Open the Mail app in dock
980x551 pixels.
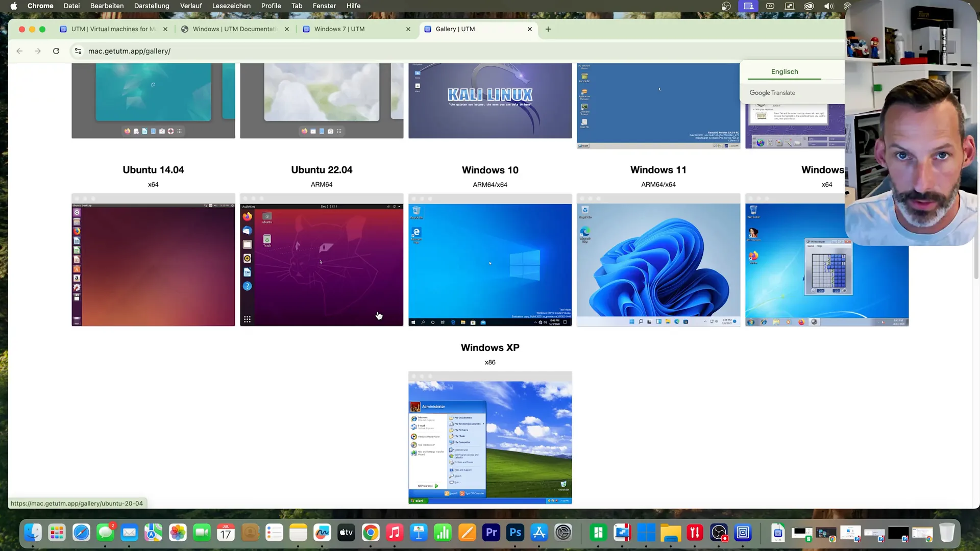click(x=130, y=533)
